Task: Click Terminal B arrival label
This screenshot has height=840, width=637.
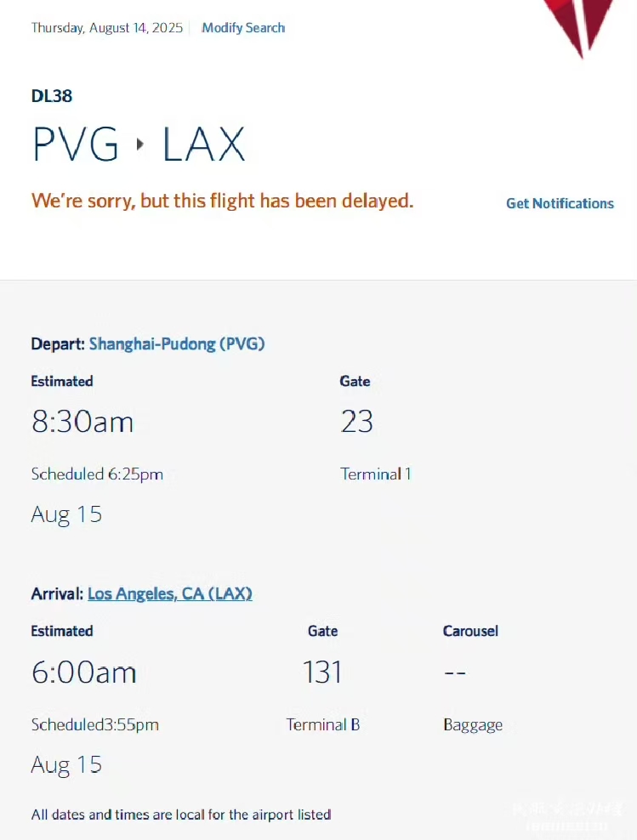Action: [x=323, y=725]
